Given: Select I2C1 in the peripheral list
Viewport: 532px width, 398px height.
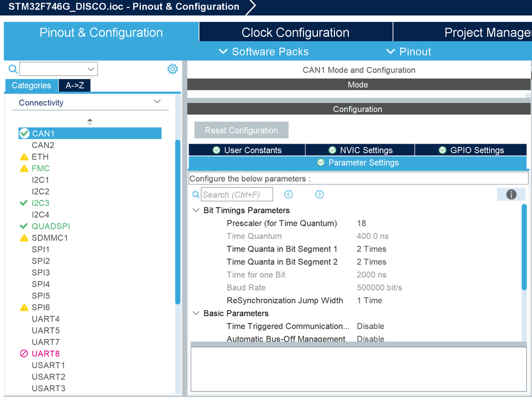Looking at the screenshot, I should 40,180.
